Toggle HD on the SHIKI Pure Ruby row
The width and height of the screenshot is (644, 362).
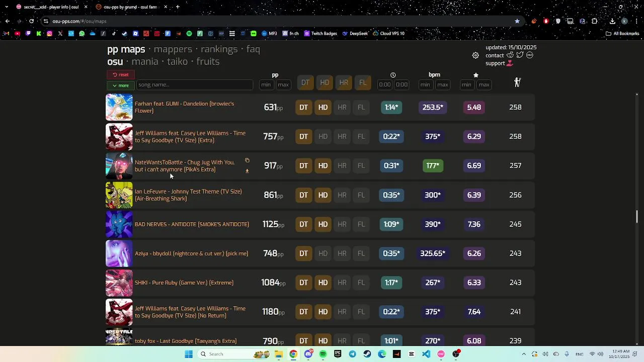[323, 283]
